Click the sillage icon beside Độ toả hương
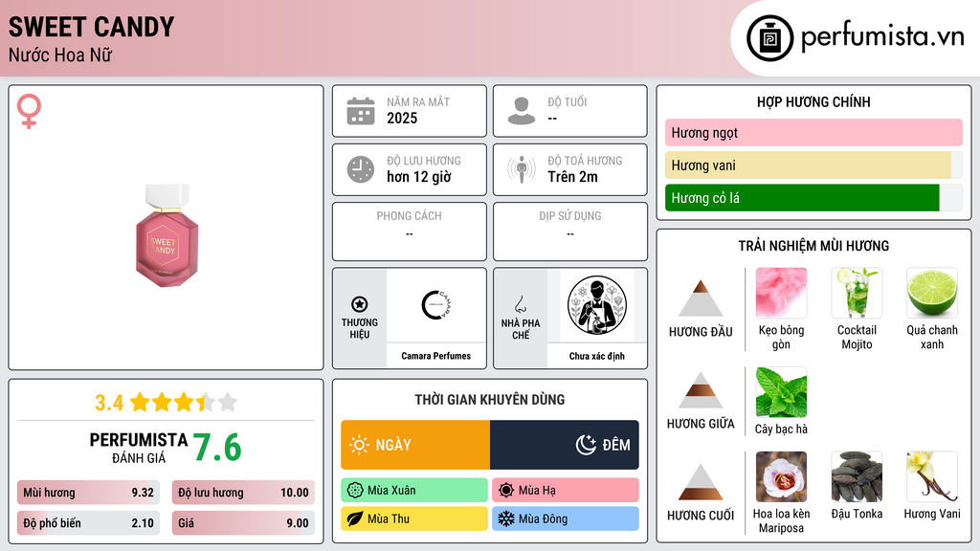The height and width of the screenshot is (551, 980). click(x=522, y=169)
